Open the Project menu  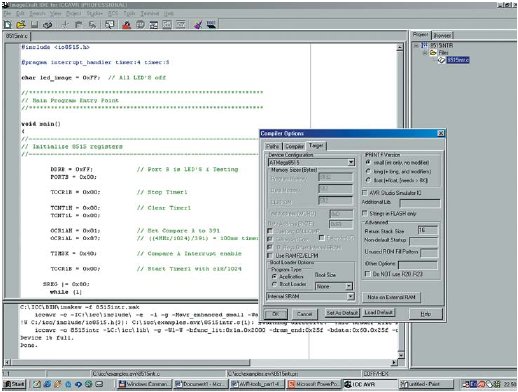coord(73,14)
